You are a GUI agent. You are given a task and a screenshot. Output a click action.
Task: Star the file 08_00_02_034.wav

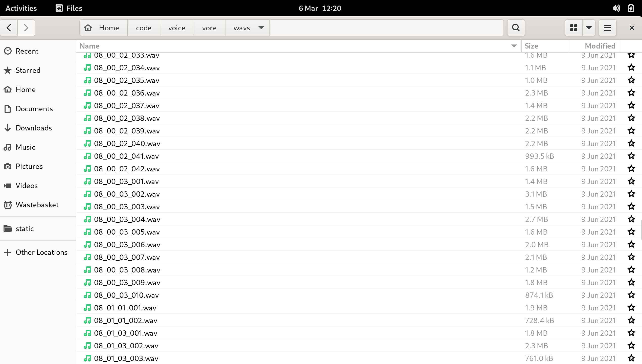(x=631, y=67)
